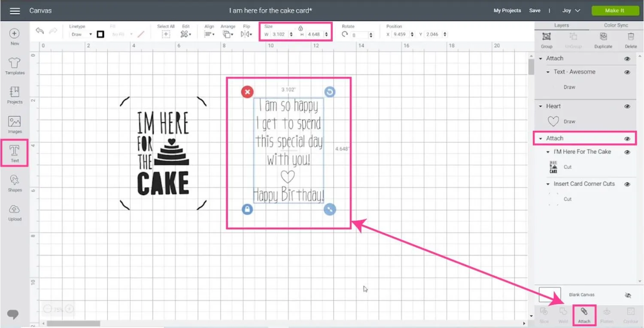
Task: Open the Projects panel
Action: [x=15, y=96]
